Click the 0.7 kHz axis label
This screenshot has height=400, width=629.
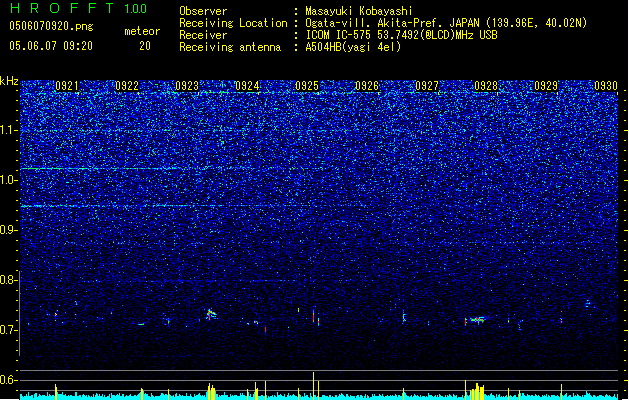tap(9, 330)
